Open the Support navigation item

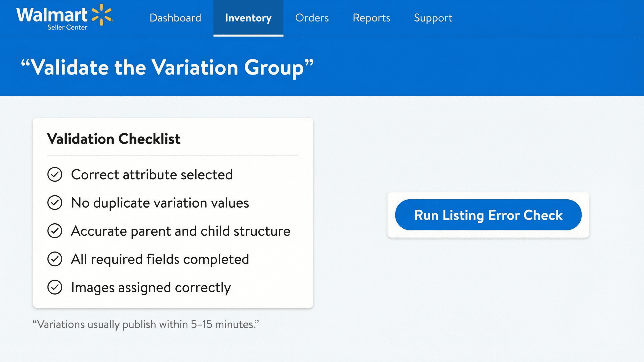(433, 18)
